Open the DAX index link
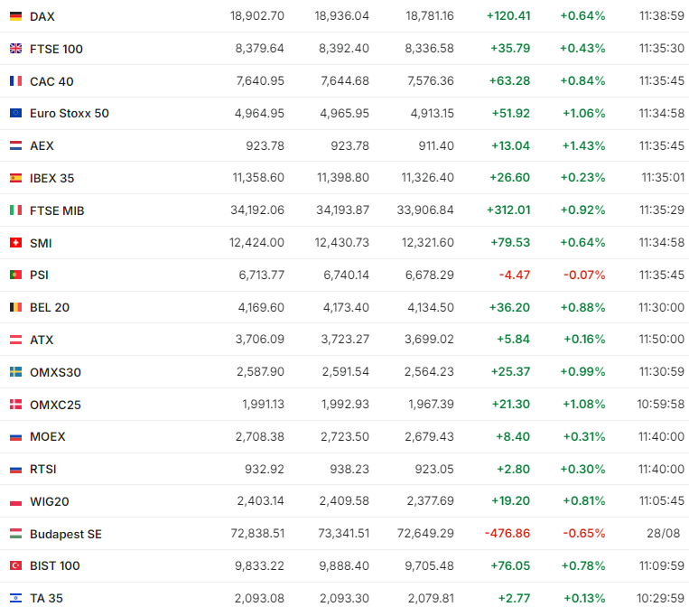This screenshot has height=616, width=689. click(42, 16)
